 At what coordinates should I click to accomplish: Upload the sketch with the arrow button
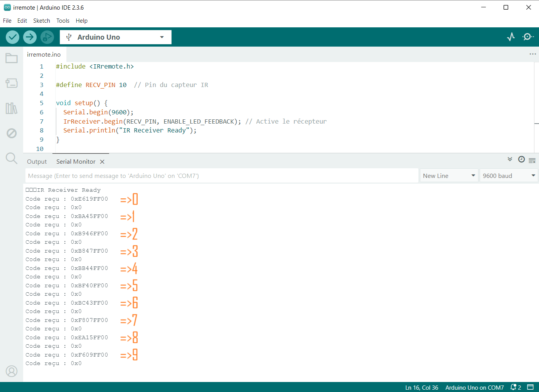click(x=30, y=37)
